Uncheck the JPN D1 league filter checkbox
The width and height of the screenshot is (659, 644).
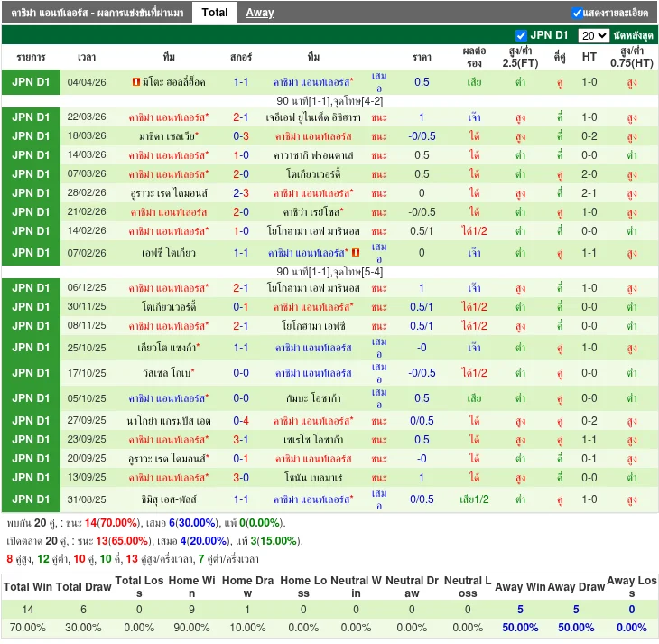[x=521, y=35]
